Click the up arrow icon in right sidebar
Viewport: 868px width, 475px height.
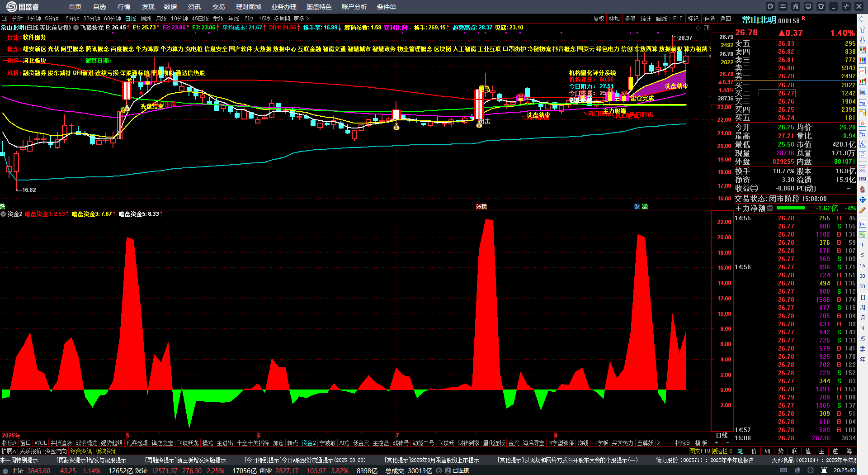[x=863, y=29]
